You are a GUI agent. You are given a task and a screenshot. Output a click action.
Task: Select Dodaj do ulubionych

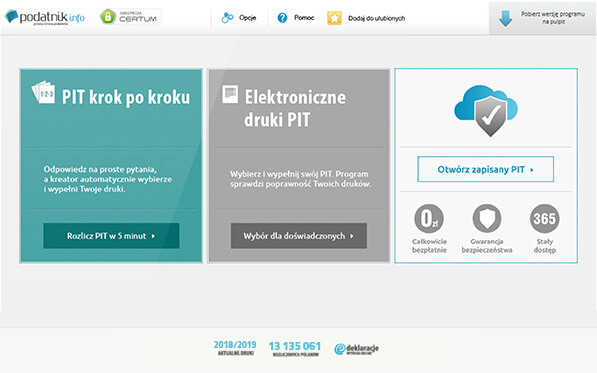[376, 18]
